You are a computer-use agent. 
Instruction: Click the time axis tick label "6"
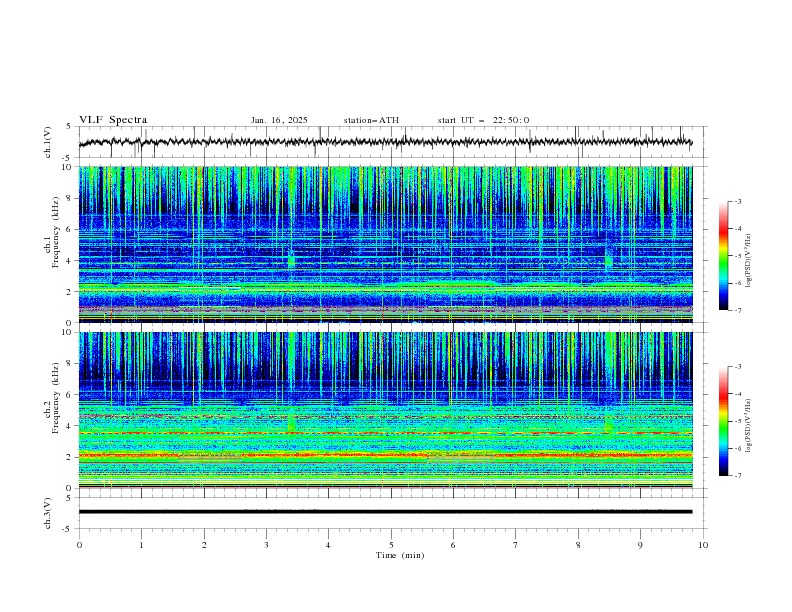[453, 545]
